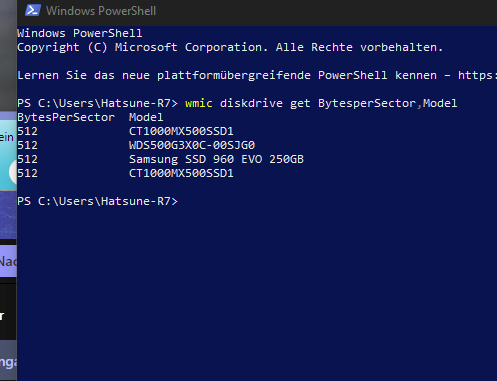Click the WDS500G3X0C-00SJG0 model entry
Screen dimensions: 497x381
tap(192, 145)
